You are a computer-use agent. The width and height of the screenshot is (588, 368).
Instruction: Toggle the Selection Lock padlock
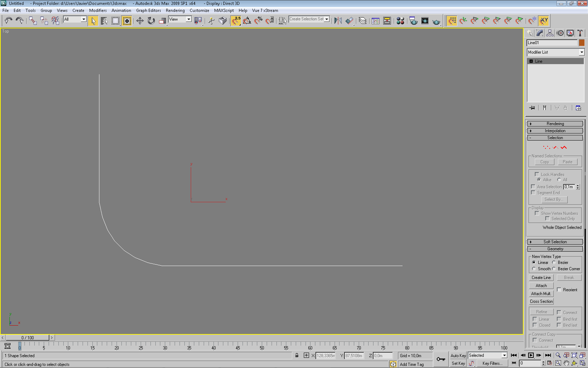297,355
